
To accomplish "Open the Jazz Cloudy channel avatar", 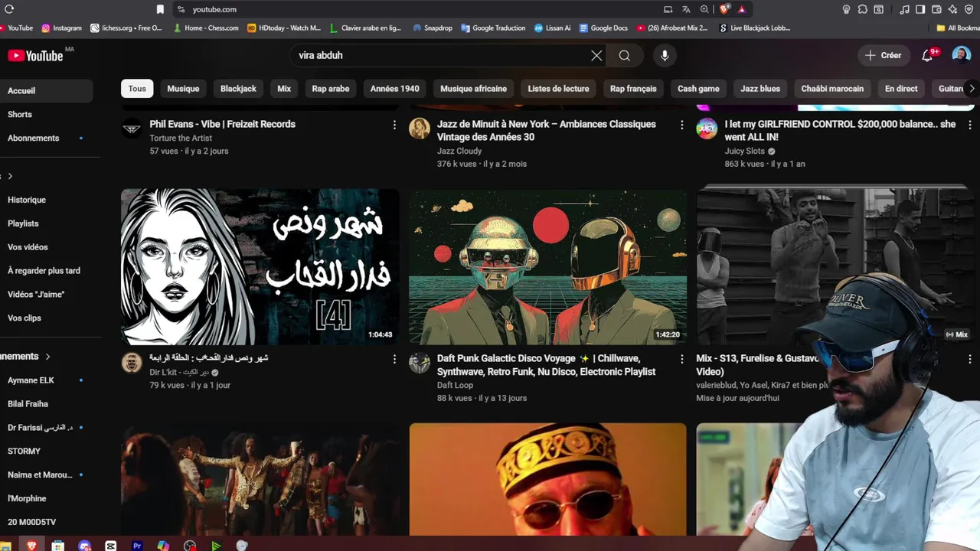I will (x=420, y=129).
